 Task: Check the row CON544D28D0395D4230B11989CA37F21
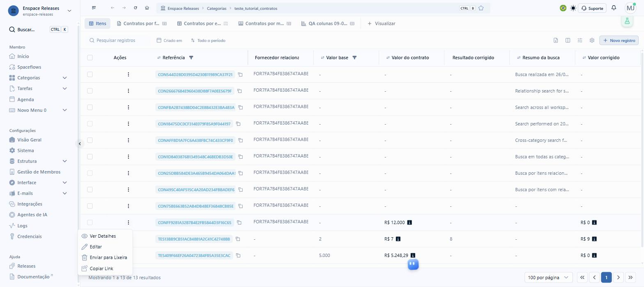click(x=90, y=74)
